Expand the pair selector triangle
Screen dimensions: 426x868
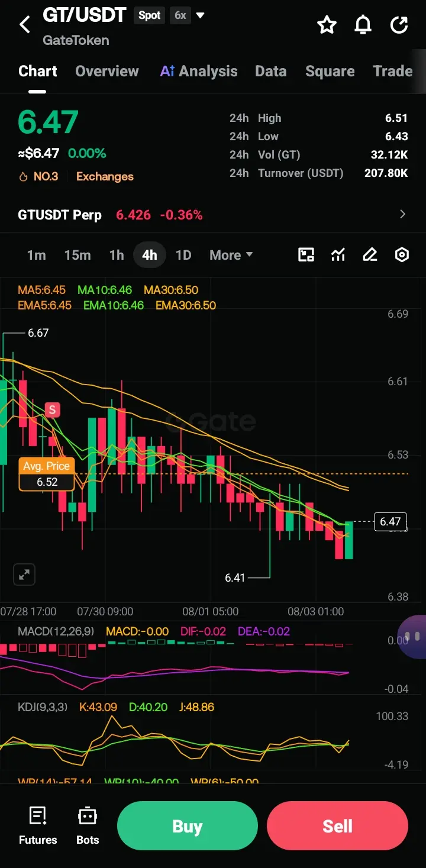click(201, 15)
